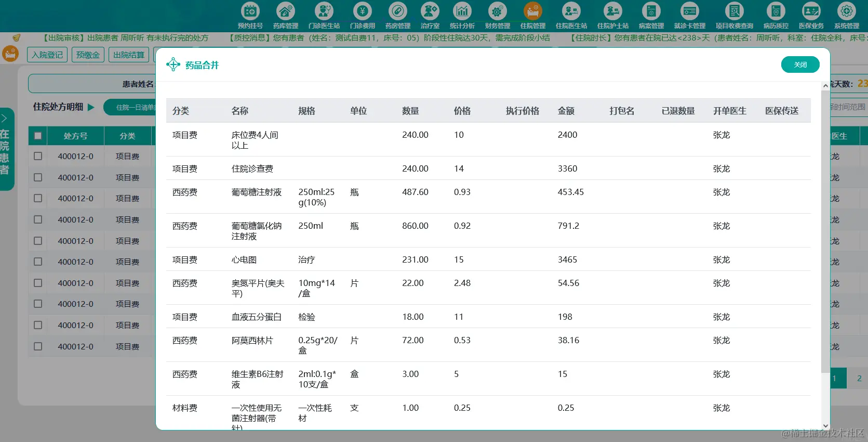Click the 处方号 column header in background table
This screenshot has height=442, width=868.
75,136
